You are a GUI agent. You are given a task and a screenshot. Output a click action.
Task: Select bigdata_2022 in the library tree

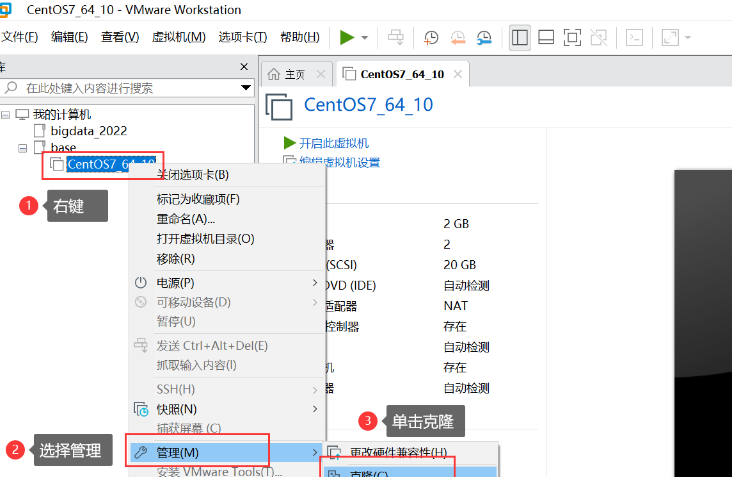[89, 131]
